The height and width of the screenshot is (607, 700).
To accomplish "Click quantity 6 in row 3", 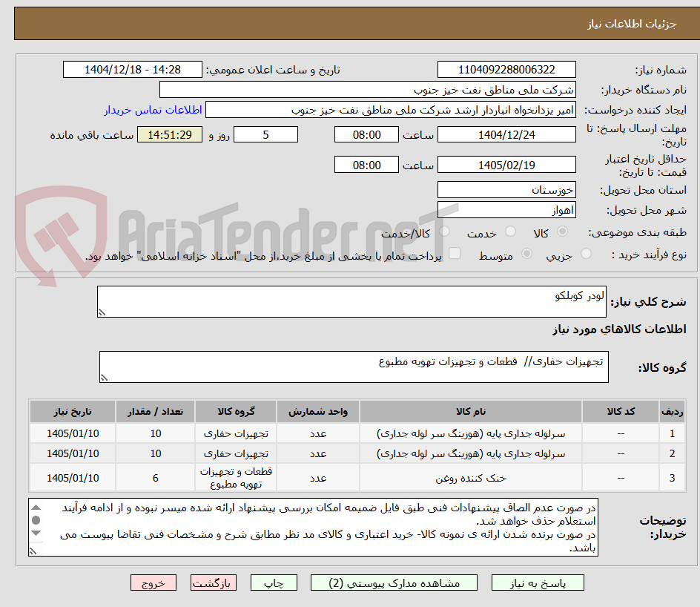I will (155, 478).
